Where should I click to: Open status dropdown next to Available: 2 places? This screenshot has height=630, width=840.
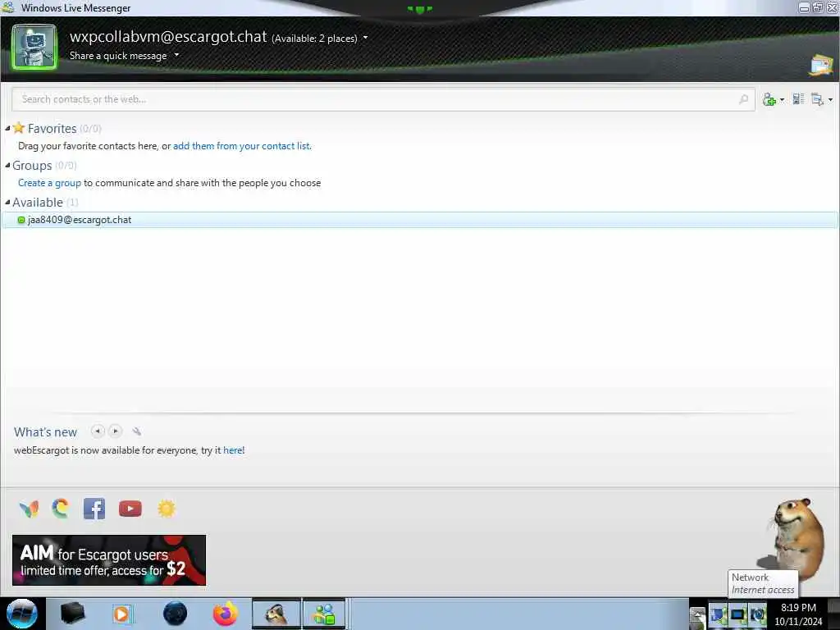click(365, 38)
